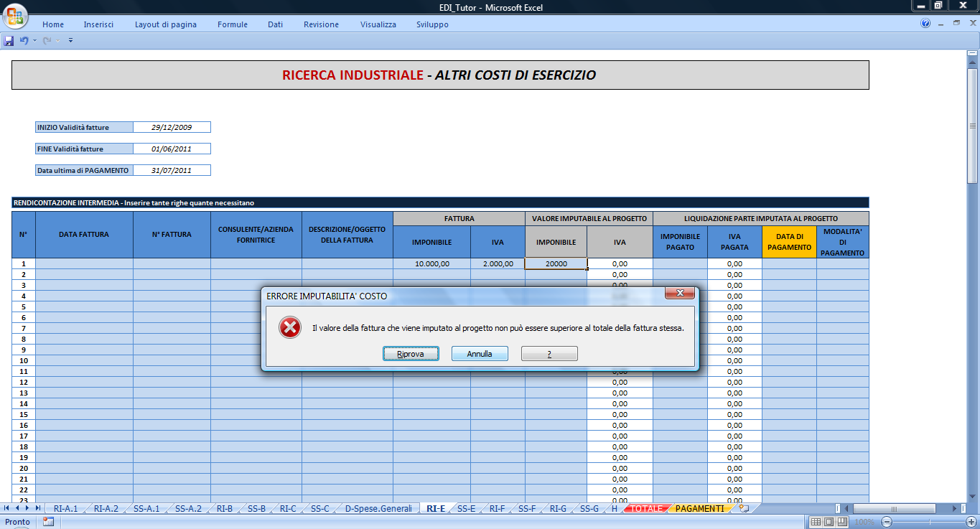Click the zoom in plus button
This screenshot has height=529, width=980.
tap(970, 522)
